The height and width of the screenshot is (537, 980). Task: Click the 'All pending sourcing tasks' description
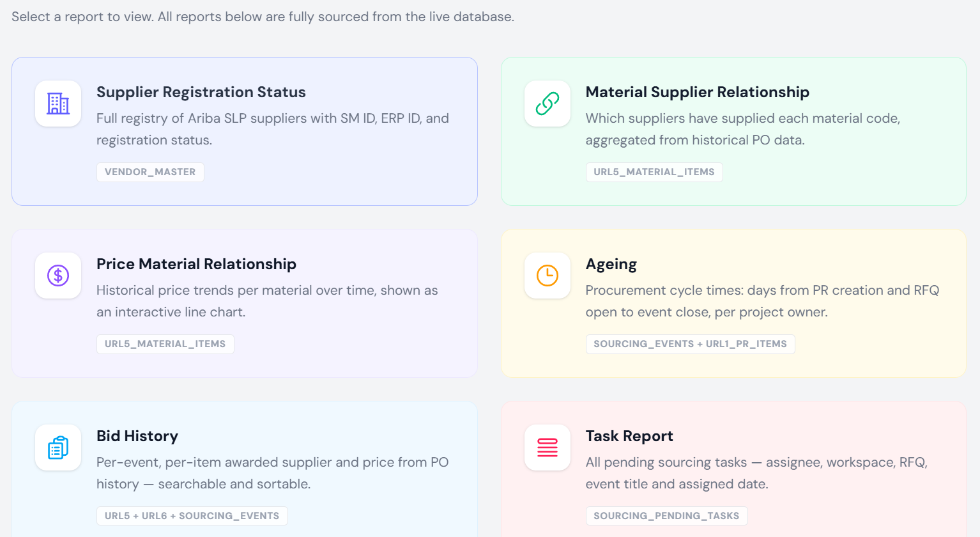tap(756, 473)
